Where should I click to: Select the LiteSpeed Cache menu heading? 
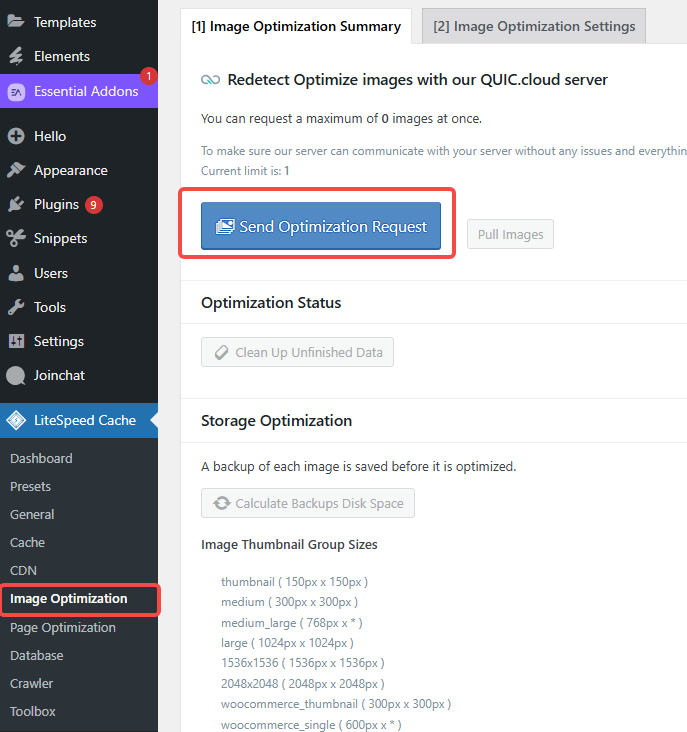(79, 420)
